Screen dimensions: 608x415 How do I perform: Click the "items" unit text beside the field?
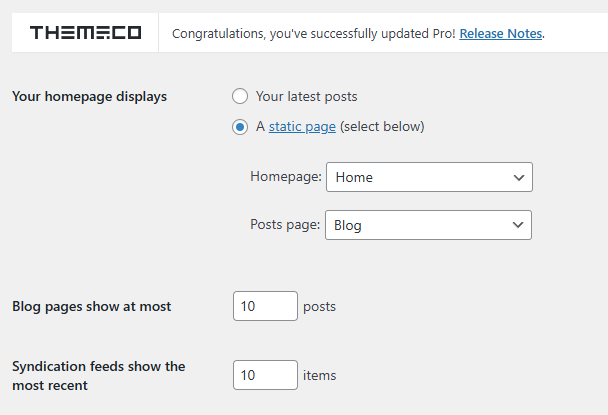319,376
